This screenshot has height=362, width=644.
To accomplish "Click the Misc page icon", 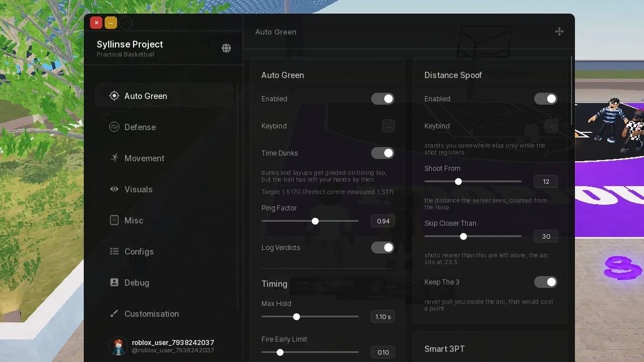I will pos(114,220).
